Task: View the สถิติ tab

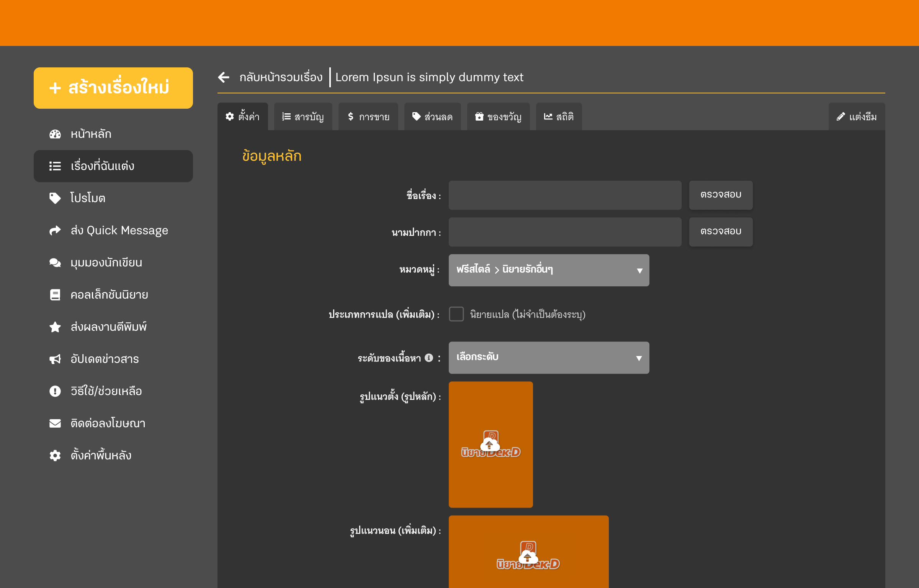Action: click(559, 116)
